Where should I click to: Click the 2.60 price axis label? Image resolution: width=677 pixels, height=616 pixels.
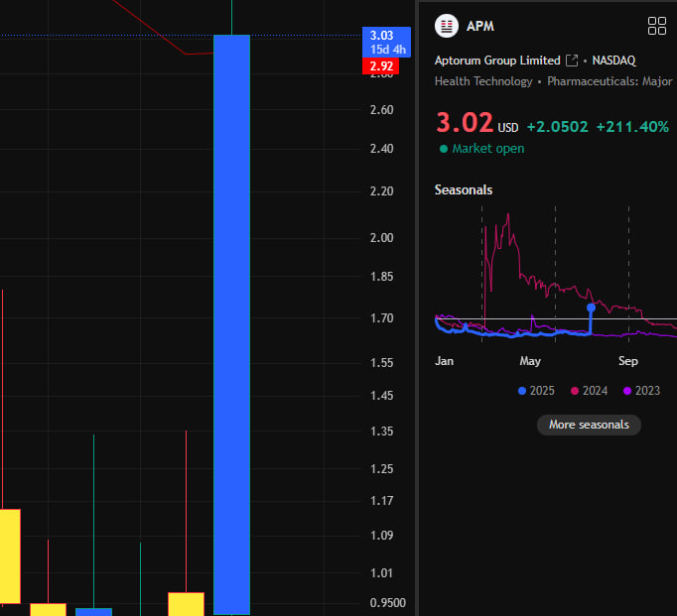381,110
